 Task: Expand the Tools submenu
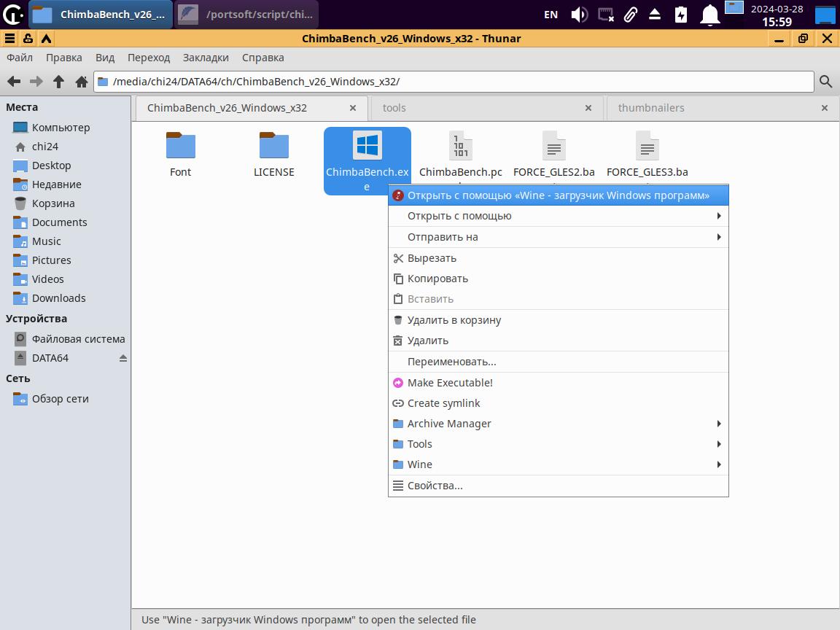click(x=559, y=444)
